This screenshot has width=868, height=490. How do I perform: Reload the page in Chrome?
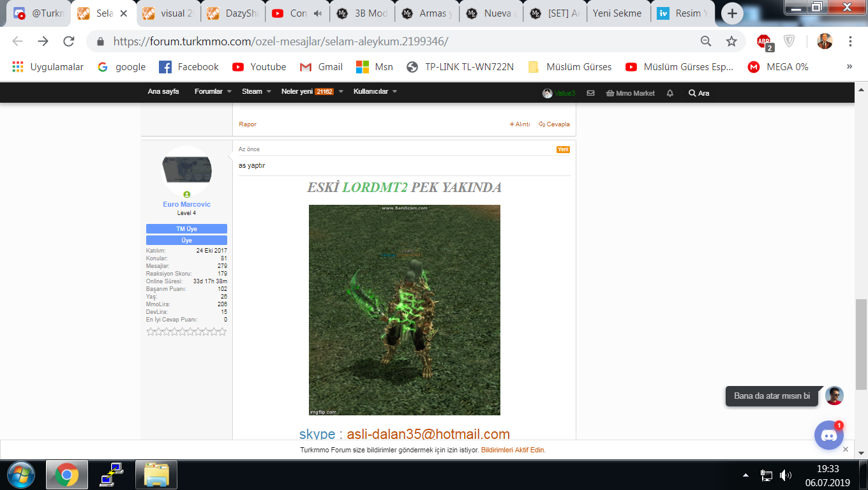click(68, 41)
